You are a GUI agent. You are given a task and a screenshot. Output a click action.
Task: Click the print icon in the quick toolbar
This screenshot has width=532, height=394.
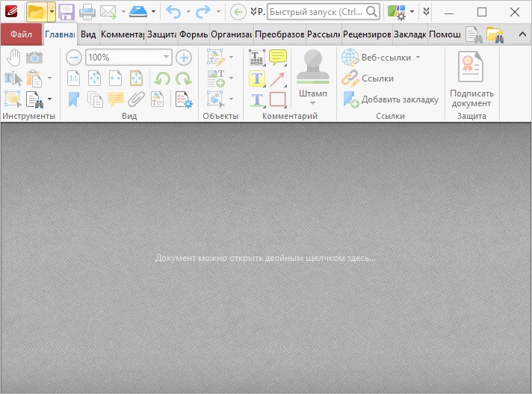click(87, 12)
